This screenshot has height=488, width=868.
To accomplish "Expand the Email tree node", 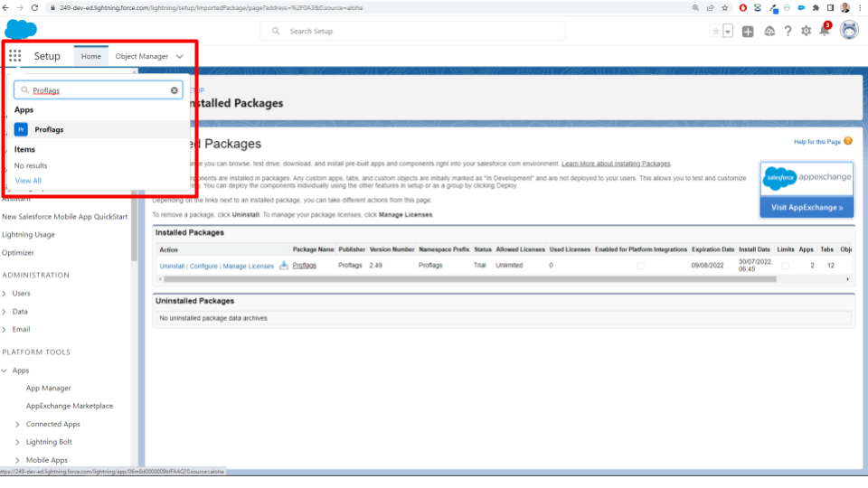I will [x=5, y=329].
